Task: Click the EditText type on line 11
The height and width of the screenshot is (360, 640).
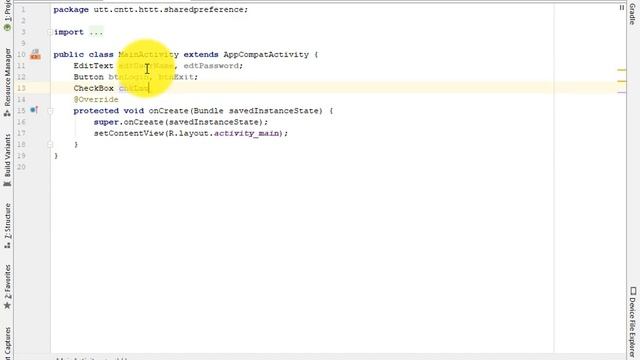Action: 93,66
